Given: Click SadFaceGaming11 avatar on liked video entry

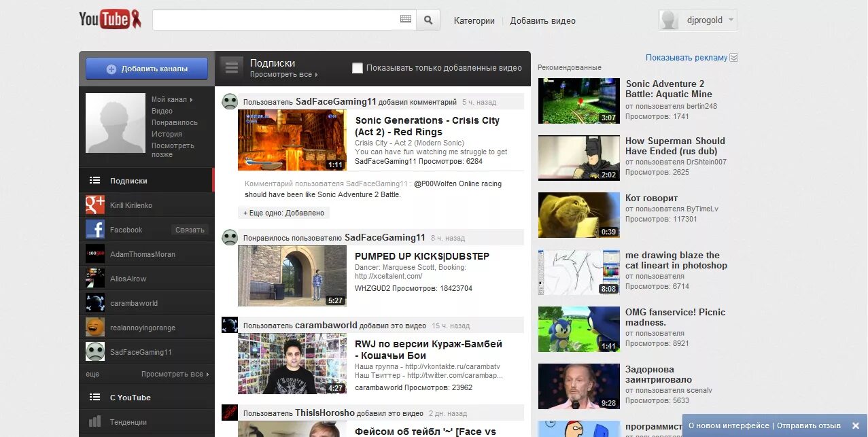Looking at the screenshot, I should coord(230,237).
